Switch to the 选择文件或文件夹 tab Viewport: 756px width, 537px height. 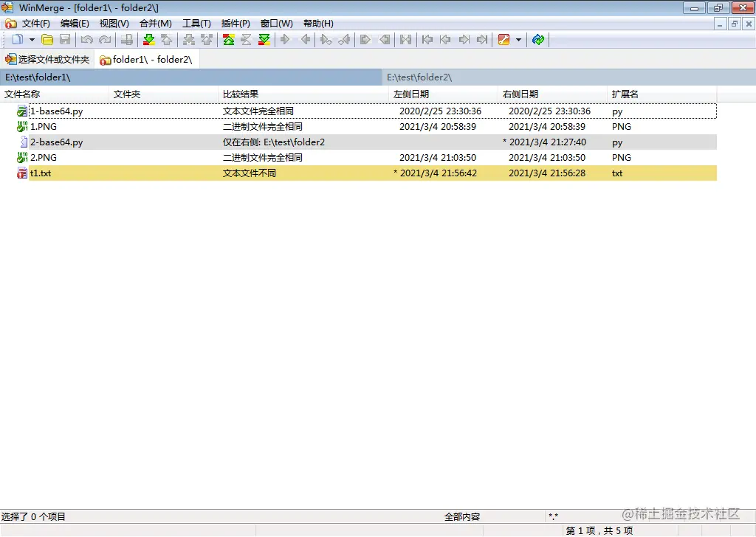click(x=47, y=60)
